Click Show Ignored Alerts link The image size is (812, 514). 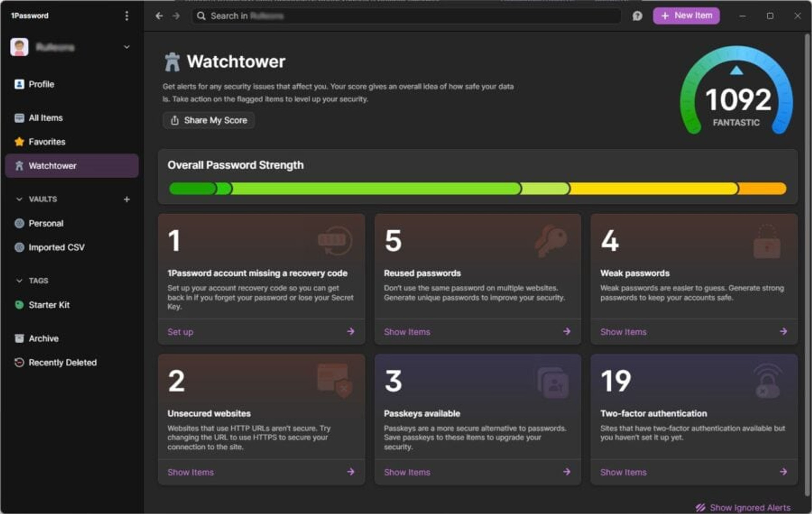743,507
